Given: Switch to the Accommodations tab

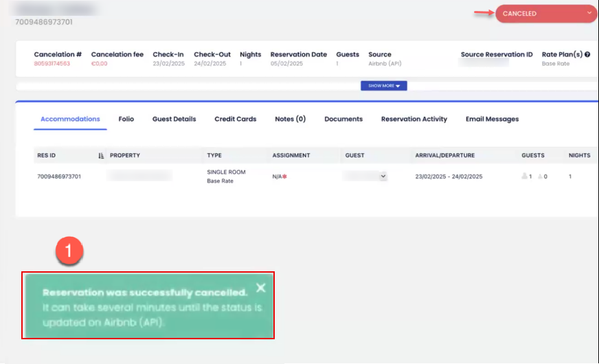Looking at the screenshot, I should (x=70, y=119).
